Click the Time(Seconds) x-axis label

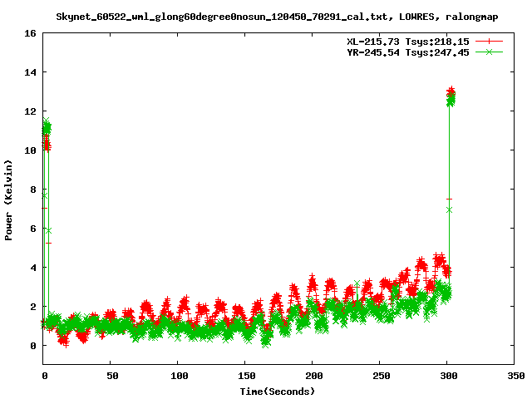point(278,392)
